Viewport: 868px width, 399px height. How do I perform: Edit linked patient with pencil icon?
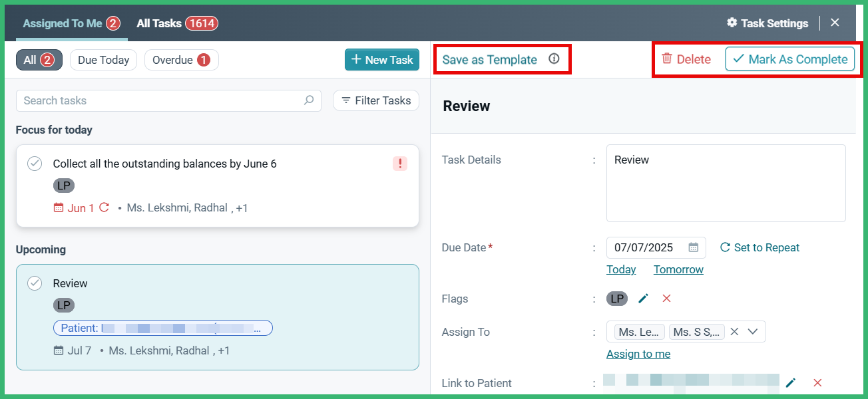click(791, 382)
